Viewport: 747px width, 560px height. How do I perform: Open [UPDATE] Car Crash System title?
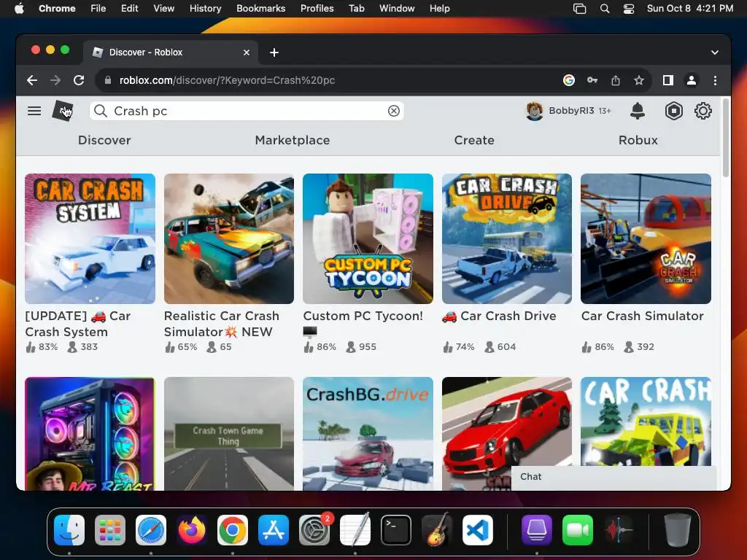coord(77,324)
